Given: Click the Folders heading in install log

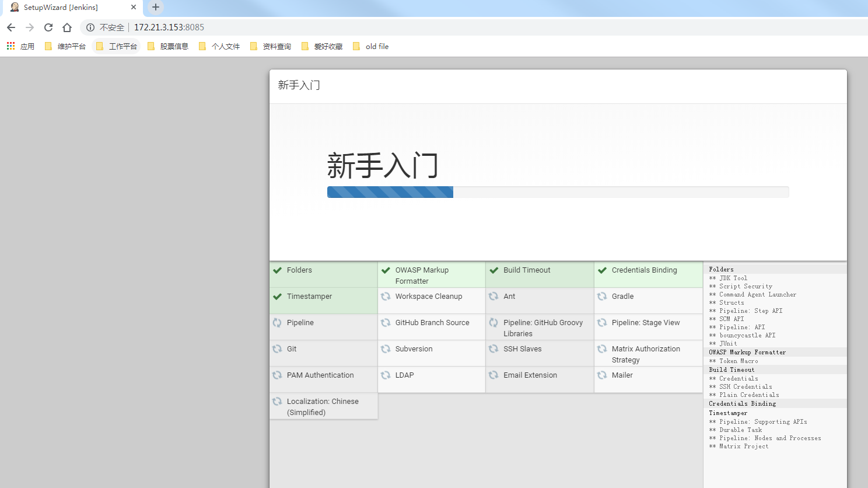Looking at the screenshot, I should [x=721, y=270].
